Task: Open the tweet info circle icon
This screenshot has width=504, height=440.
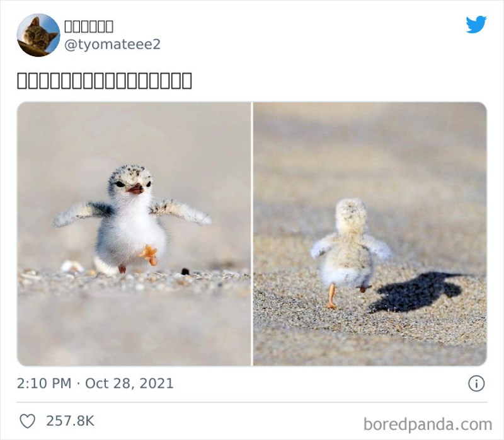Action: pos(476,383)
